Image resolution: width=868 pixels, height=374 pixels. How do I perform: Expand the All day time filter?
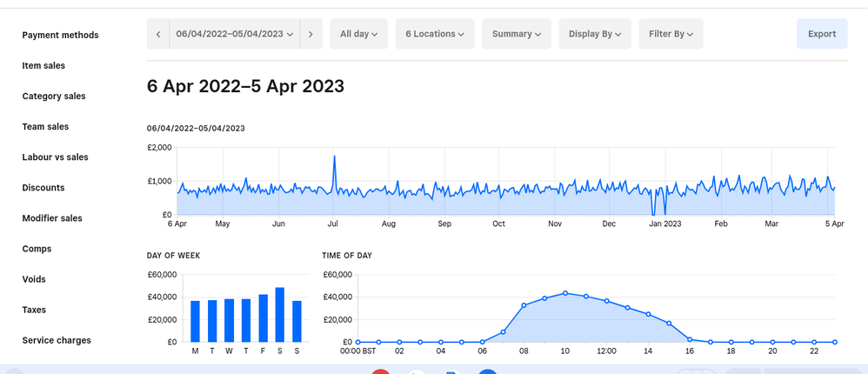coord(358,34)
